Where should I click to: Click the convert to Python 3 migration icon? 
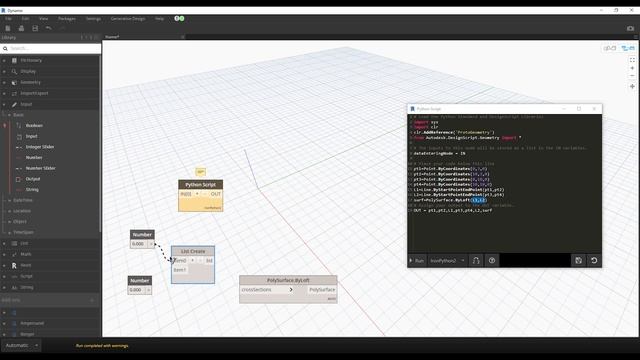pos(476,260)
